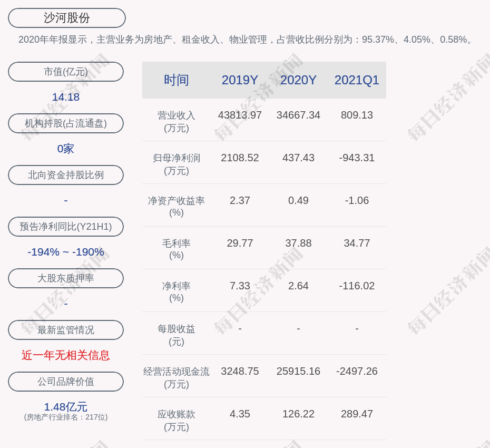
Task: Click the 经营活动现金流(万元) row label
Action: point(177,378)
